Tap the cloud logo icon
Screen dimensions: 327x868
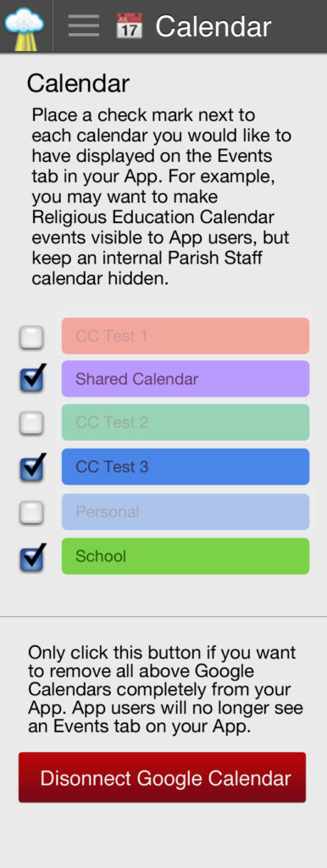tap(24, 28)
